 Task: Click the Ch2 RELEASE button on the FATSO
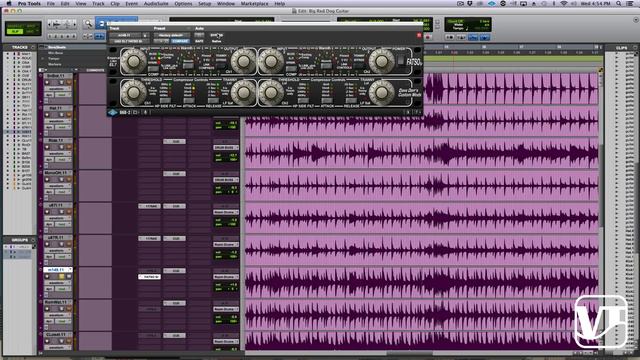[x=350, y=100]
